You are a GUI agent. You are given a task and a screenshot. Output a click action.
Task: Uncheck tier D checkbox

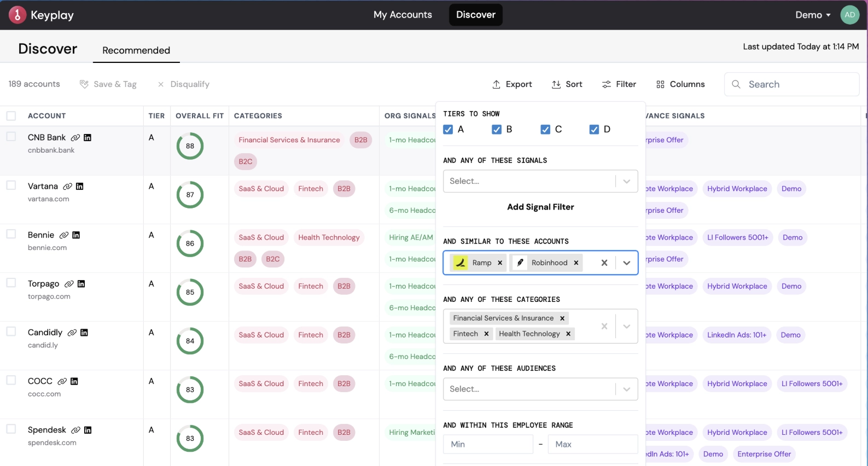[594, 130]
